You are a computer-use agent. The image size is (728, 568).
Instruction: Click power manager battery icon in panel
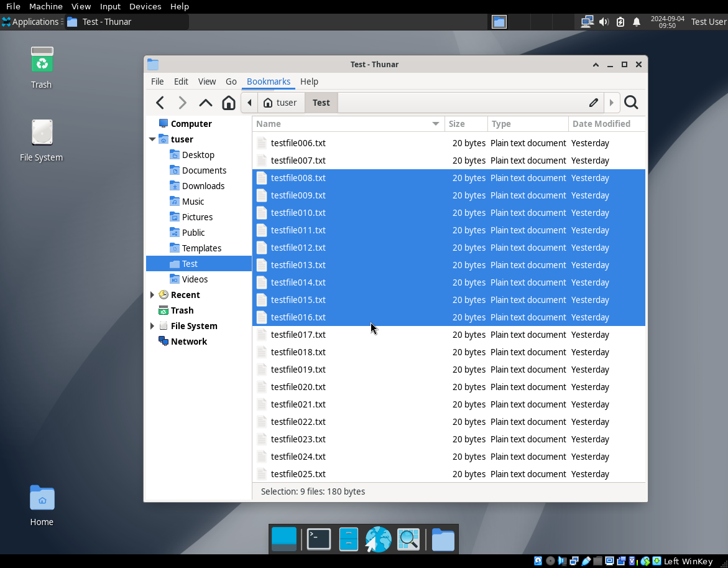(x=620, y=22)
